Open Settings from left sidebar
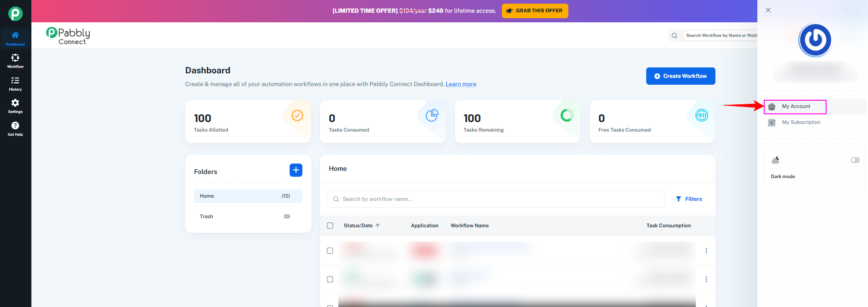This screenshot has width=868, height=307. click(x=15, y=106)
